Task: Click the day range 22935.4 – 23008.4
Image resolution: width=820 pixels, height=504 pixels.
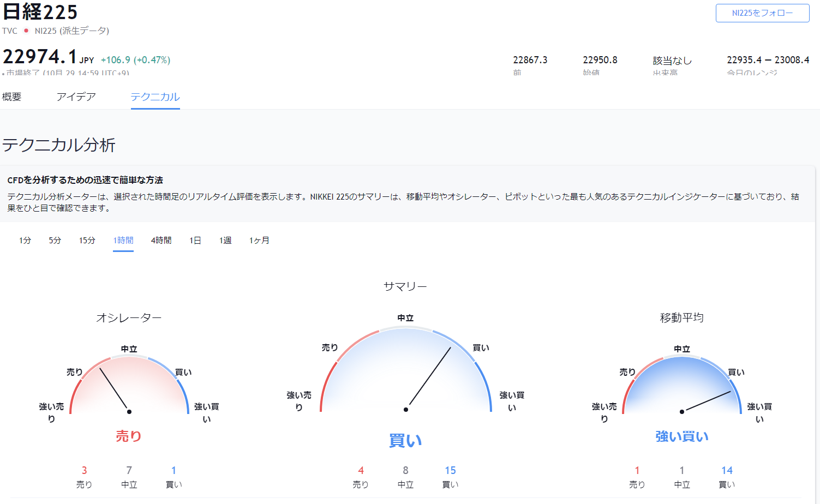Action: (x=768, y=60)
